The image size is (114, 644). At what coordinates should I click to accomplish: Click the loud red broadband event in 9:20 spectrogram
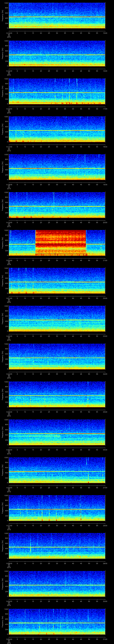[x=61, y=243]
